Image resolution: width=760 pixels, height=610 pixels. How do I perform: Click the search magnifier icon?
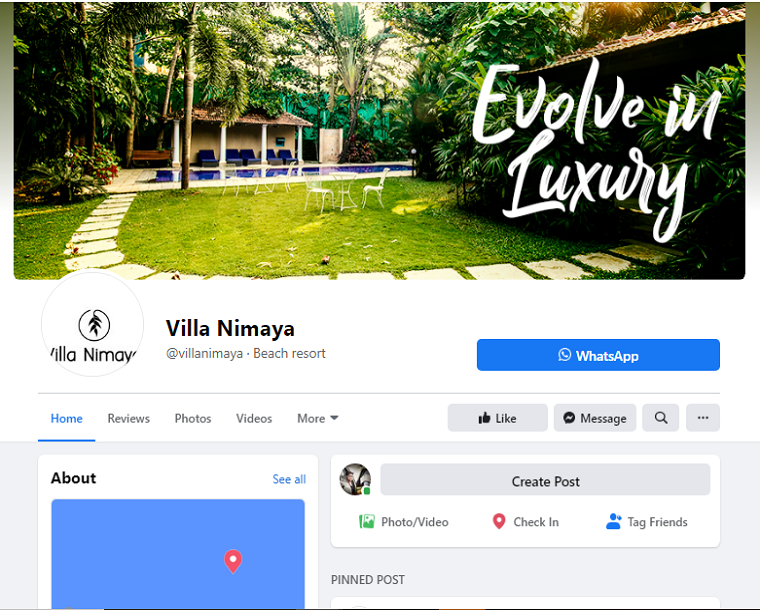click(x=661, y=418)
